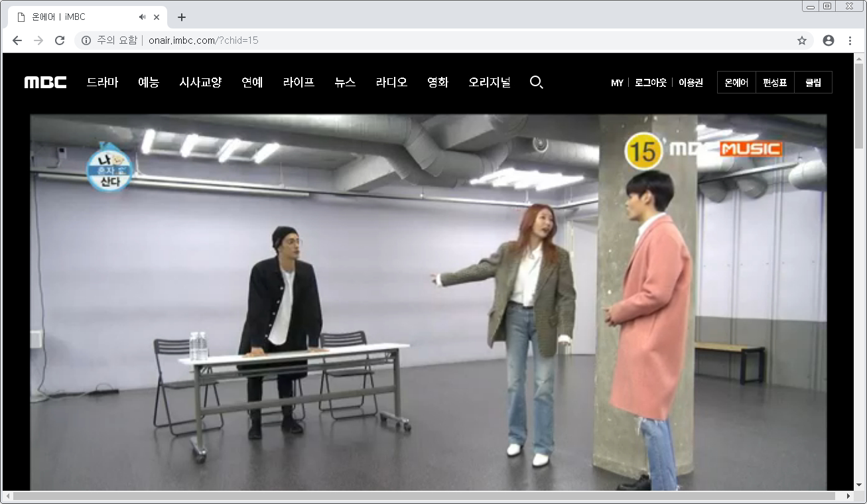Open site info next to 주의 요함
The height and width of the screenshot is (504, 867).
tap(86, 40)
